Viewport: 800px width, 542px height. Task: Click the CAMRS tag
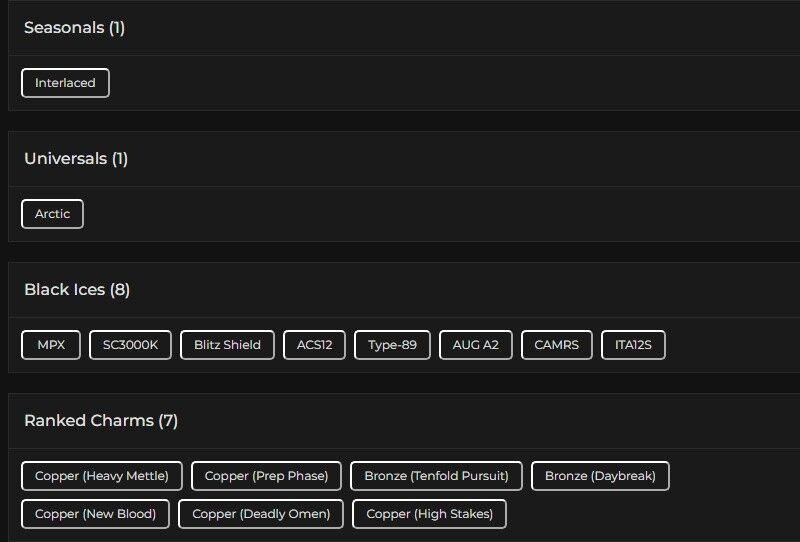[556, 345]
